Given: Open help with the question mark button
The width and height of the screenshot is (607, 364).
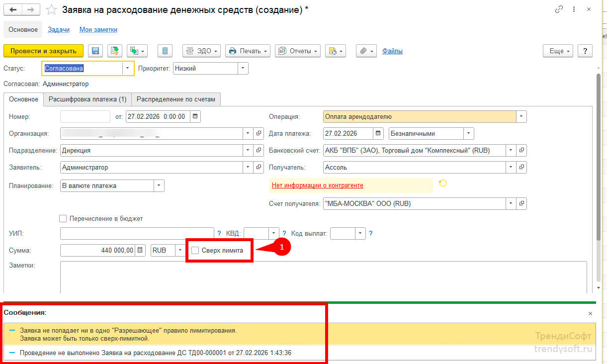Looking at the screenshot, I should pos(585,51).
